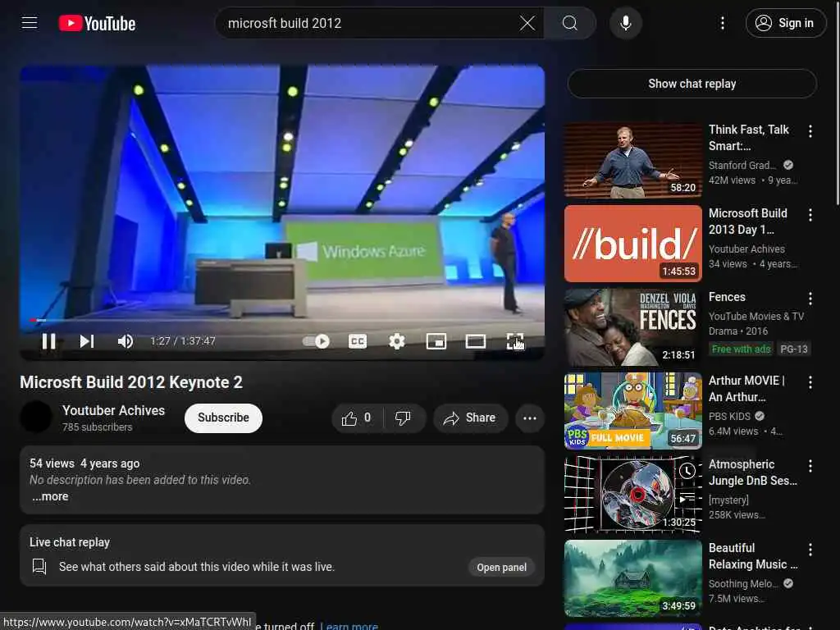The image size is (840, 630).
Task: Open Arthur MOVIE thumbnail
Action: pyautogui.click(x=632, y=410)
